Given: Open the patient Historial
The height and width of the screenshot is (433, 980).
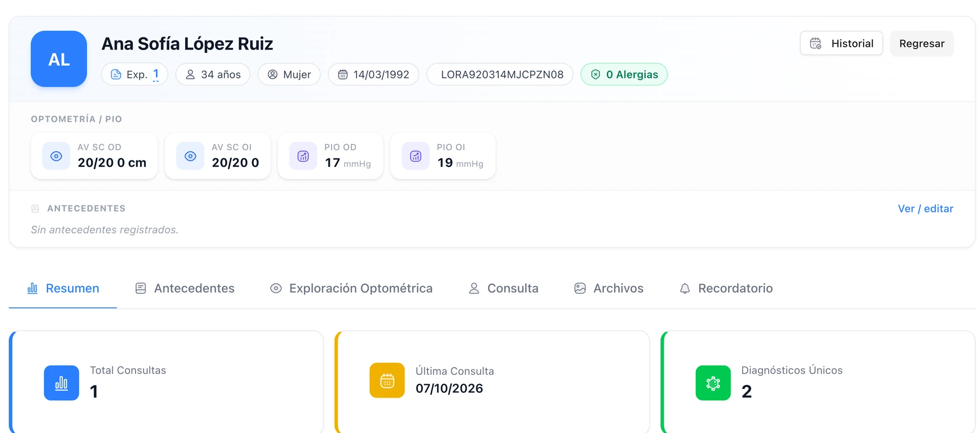Looking at the screenshot, I should [x=841, y=44].
